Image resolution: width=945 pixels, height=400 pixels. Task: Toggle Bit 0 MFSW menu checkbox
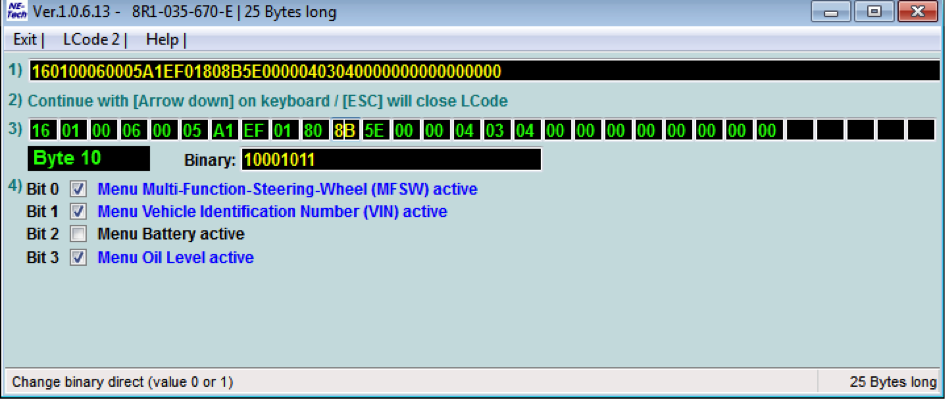click(x=78, y=189)
